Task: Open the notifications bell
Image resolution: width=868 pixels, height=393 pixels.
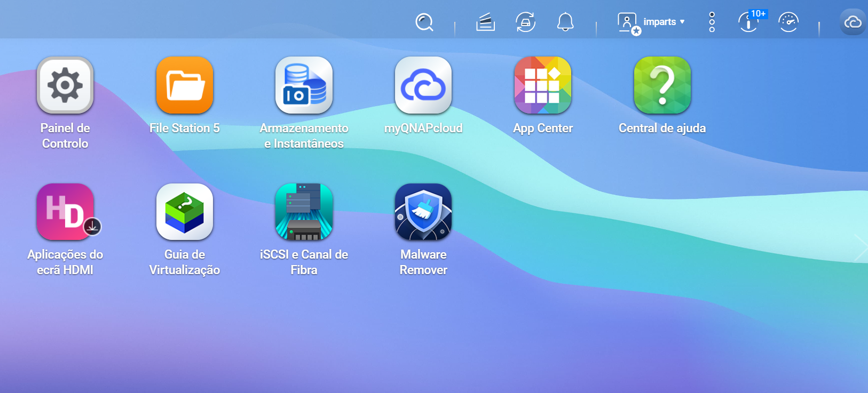Action: click(x=565, y=22)
